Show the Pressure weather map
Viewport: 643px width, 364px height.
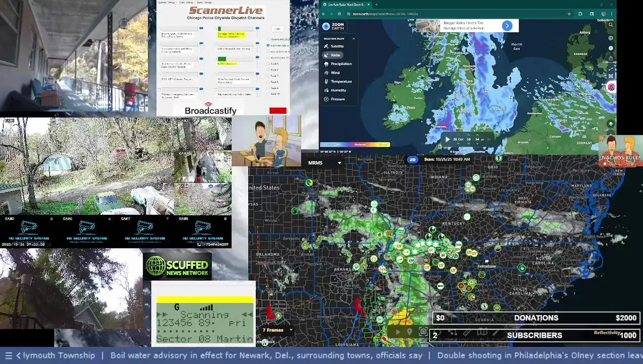coord(335,99)
